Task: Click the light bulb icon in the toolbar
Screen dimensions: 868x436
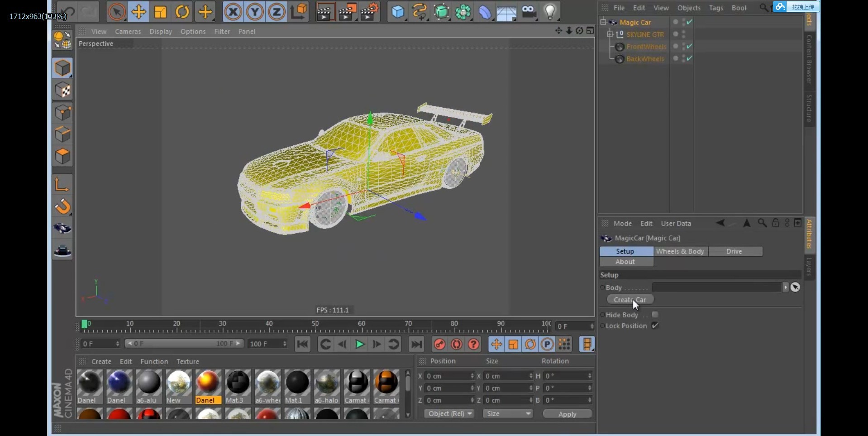Action: tap(550, 11)
